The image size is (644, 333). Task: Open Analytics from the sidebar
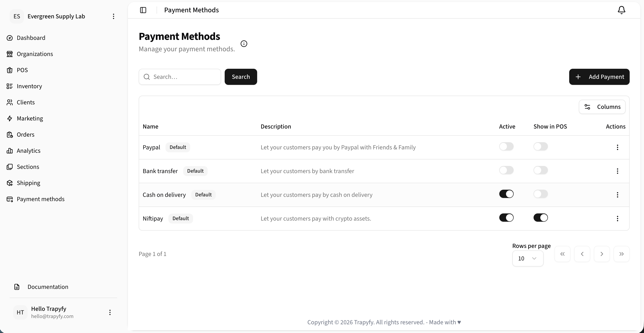[28, 151]
